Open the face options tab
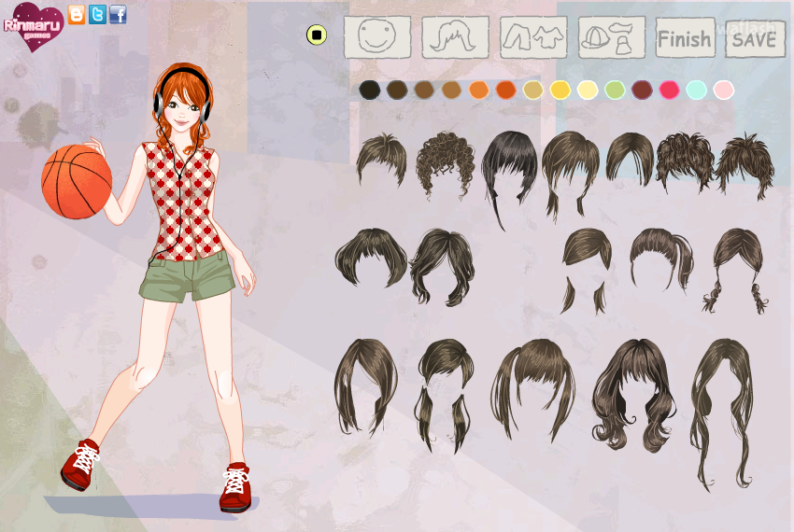Viewport: 794px width, 532px height. [377, 37]
